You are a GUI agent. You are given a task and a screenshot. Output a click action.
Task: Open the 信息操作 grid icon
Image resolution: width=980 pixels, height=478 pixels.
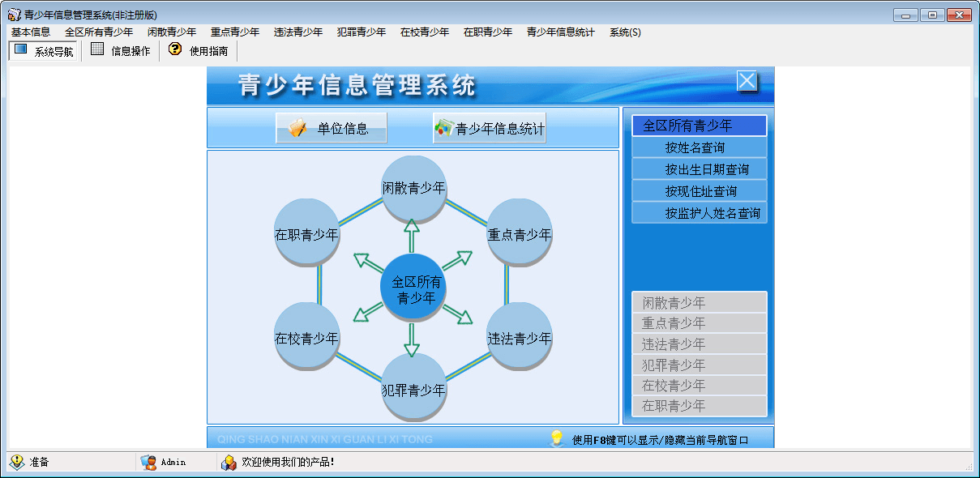coord(97,50)
